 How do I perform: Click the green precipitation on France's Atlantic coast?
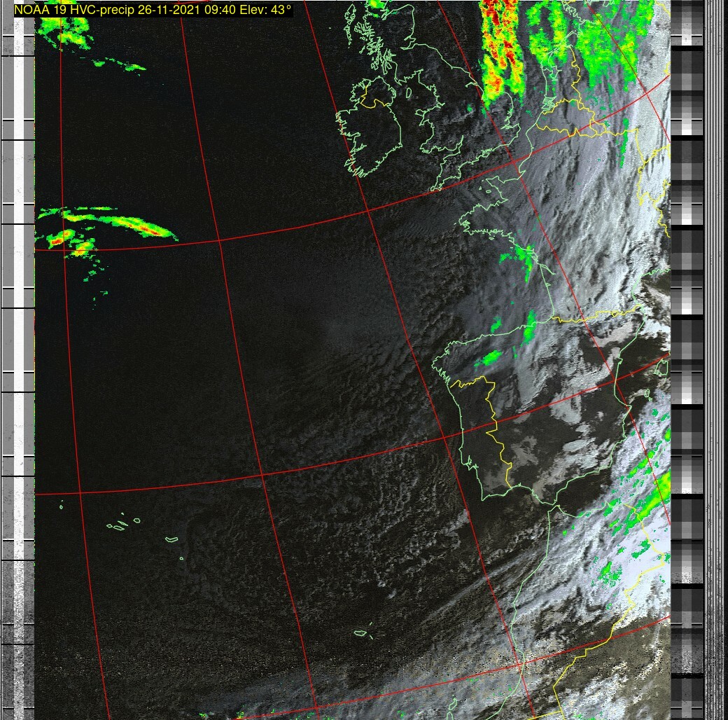click(521, 256)
